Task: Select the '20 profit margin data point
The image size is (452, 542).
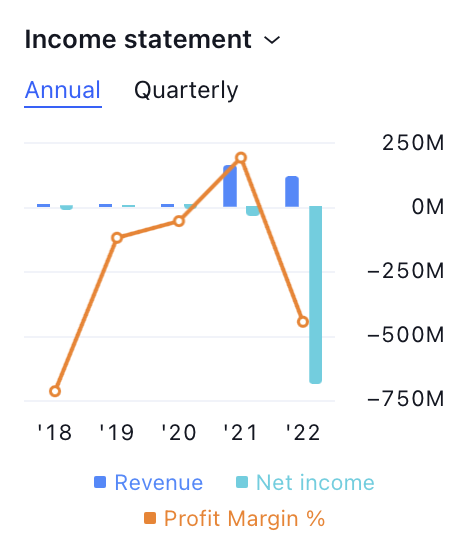Action: [x=179, y=221]
